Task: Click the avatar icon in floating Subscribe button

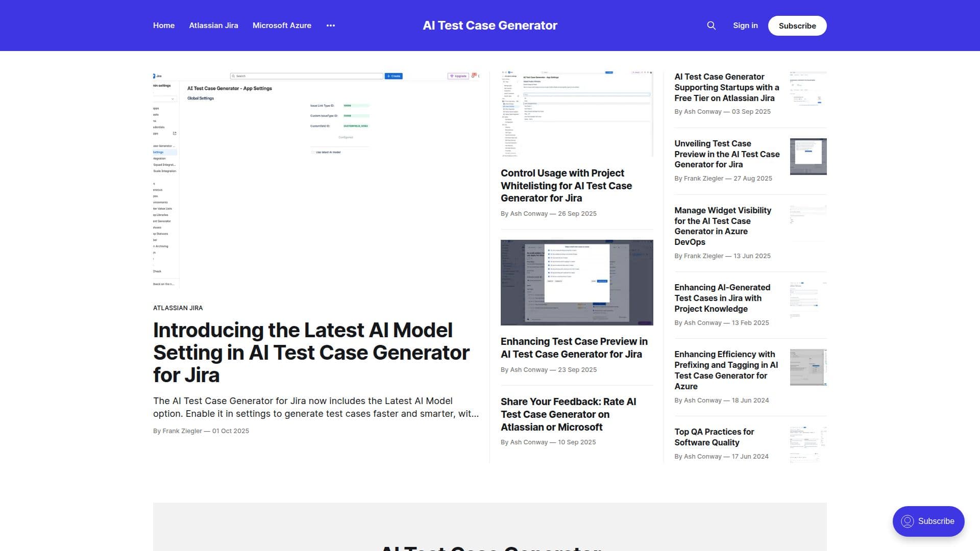Action: [x=908, y=521]
